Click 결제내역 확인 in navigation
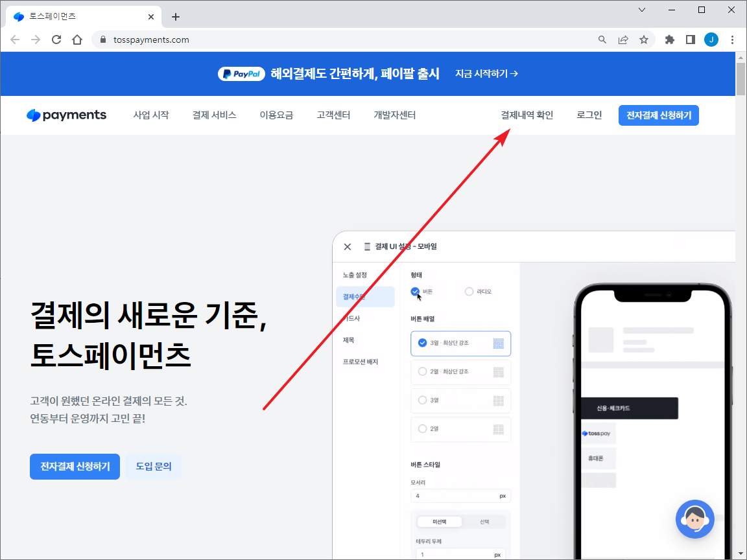This screenshot has height=560, width=747. click(x=527, y=115)
